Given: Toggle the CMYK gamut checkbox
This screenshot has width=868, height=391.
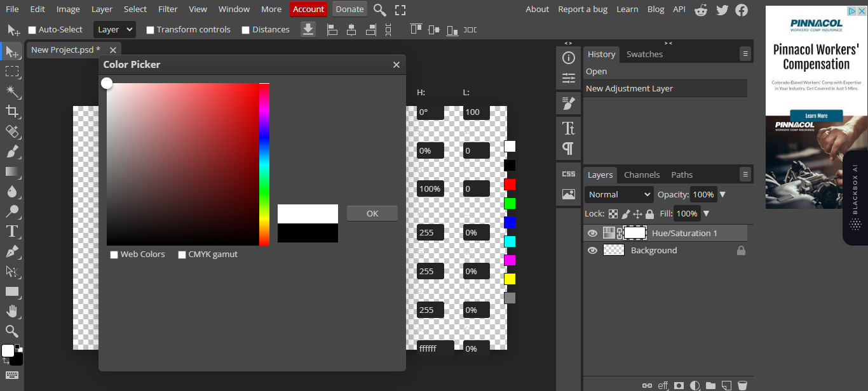Looking at the screenshot, I should [182, 255].
